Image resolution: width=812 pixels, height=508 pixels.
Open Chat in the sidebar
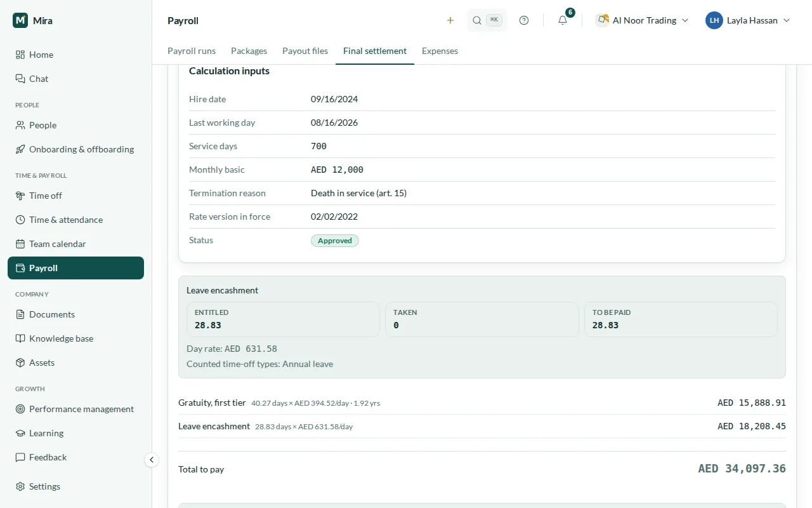pyautogui.click(x=75, y=79)
